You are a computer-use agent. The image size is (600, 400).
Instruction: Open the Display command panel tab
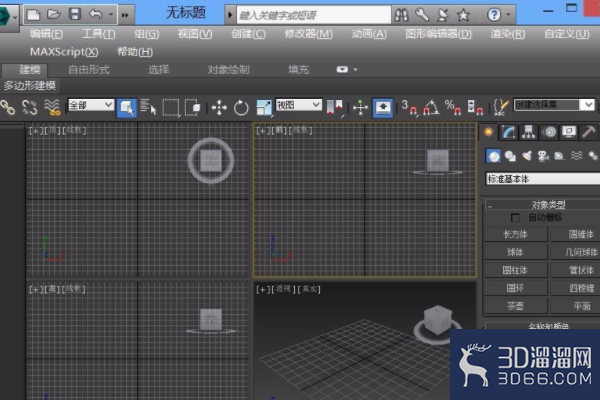coord(569,132)
